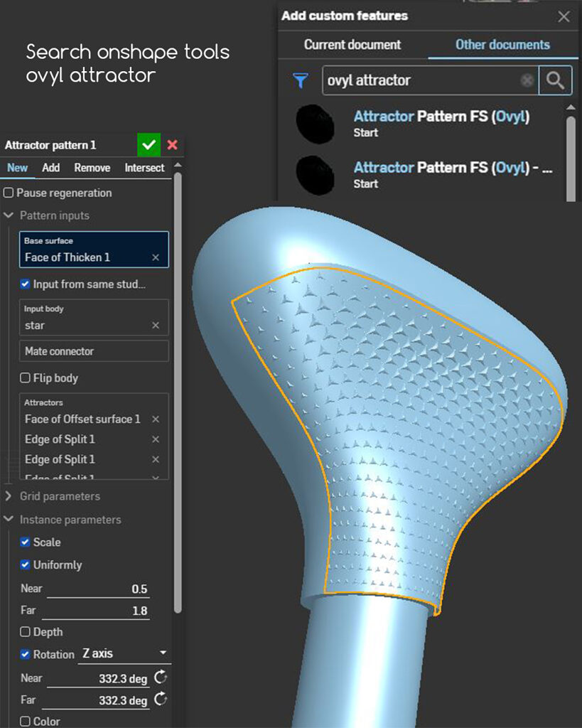Select first Attractor Pattern FS (Ovyl) result
The image size is (582, 728).
coord(441,117)
